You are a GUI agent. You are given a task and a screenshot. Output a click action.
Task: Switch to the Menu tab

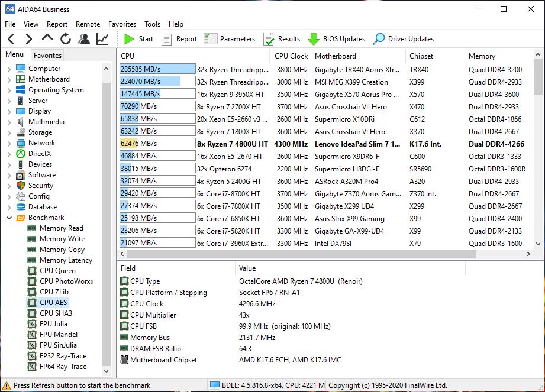tap(15, 54)
